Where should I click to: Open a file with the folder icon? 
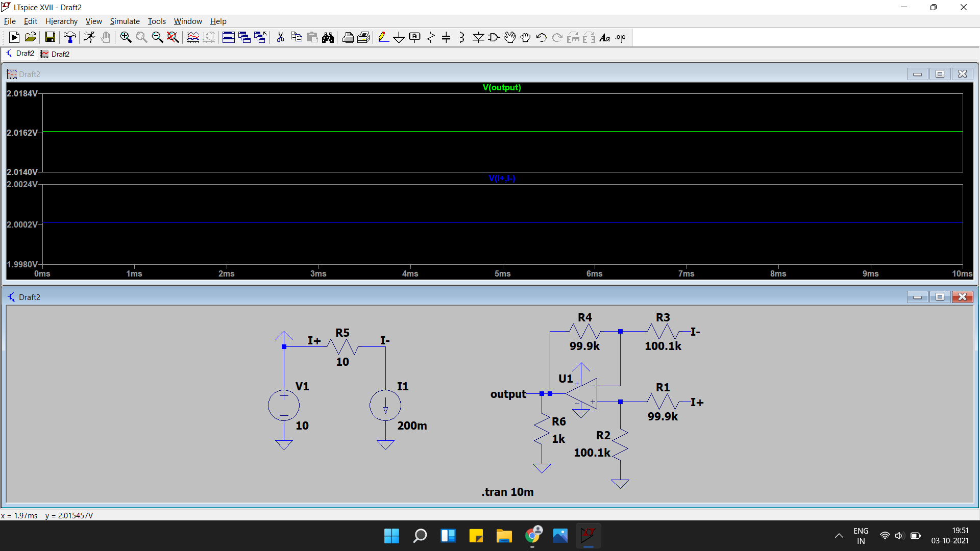pos(31,37)
